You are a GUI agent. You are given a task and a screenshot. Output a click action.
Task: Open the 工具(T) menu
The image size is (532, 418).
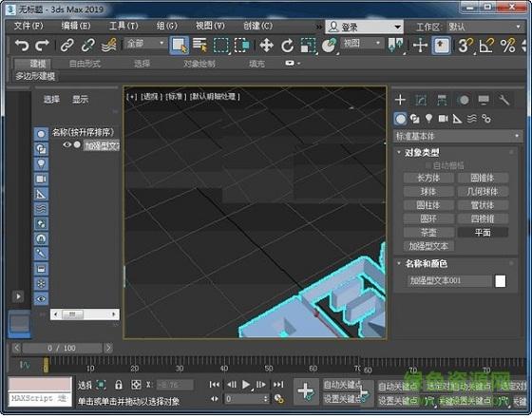coord(123,26)
